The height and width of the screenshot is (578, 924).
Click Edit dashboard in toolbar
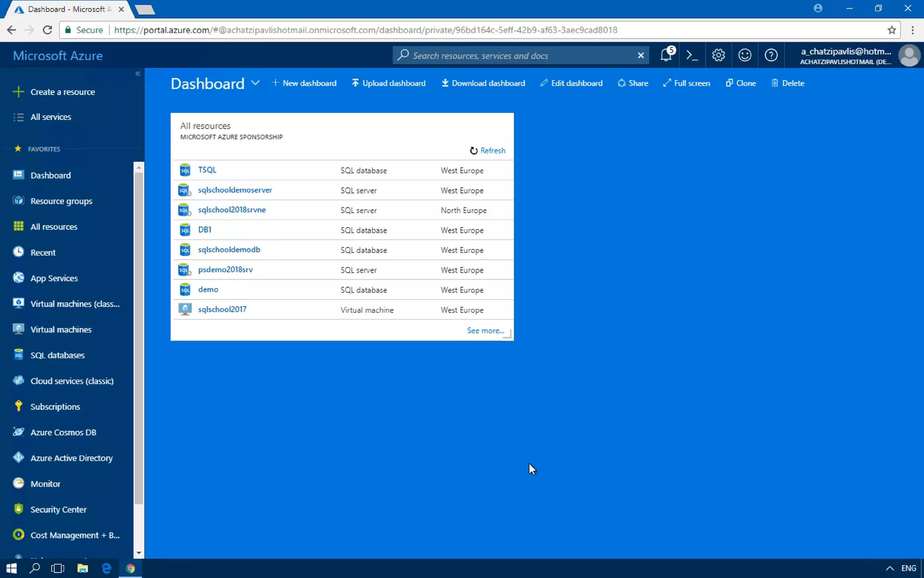coord(572,83)
